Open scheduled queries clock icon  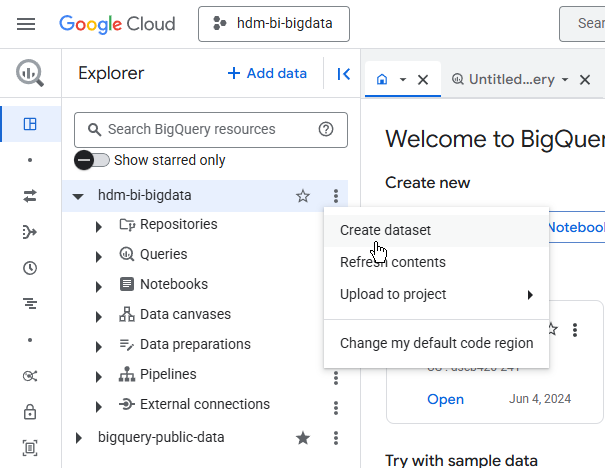tap(30, 268)
